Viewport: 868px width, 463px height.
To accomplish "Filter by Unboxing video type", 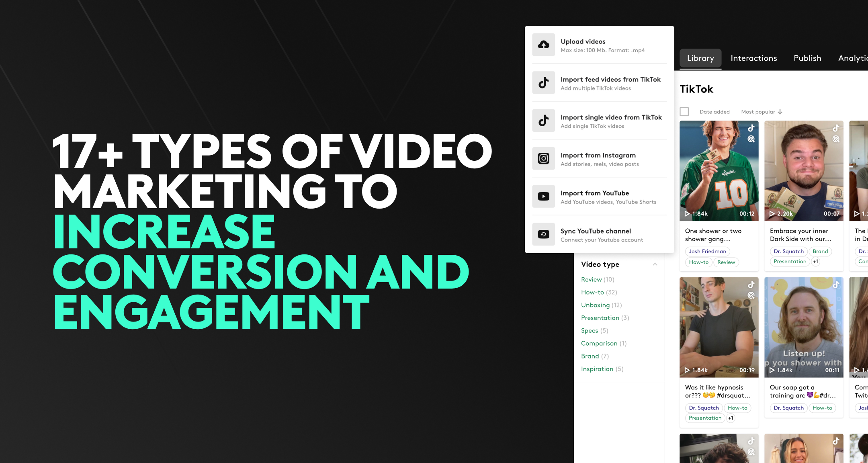I will pos(602,305).
